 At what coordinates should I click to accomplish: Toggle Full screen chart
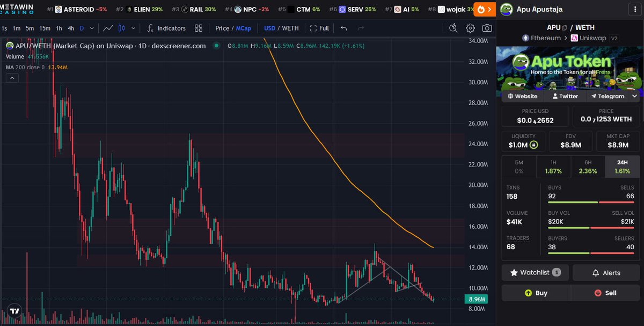pos(319,28)
